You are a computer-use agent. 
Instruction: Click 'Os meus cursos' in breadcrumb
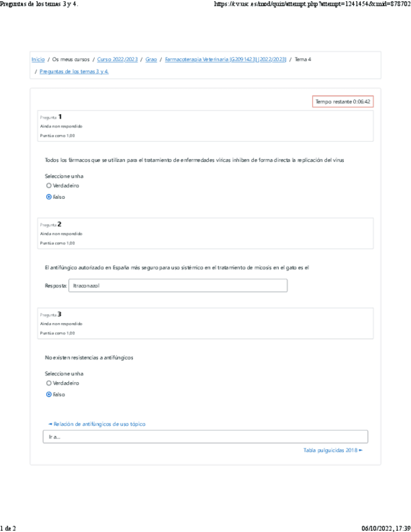(71, 59)
